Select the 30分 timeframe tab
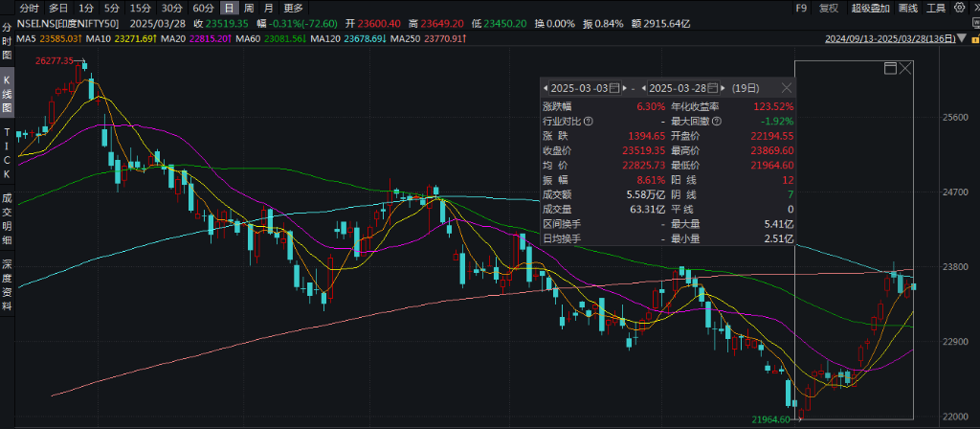Screen dimensions: 980x429 [x=173, y=8]
